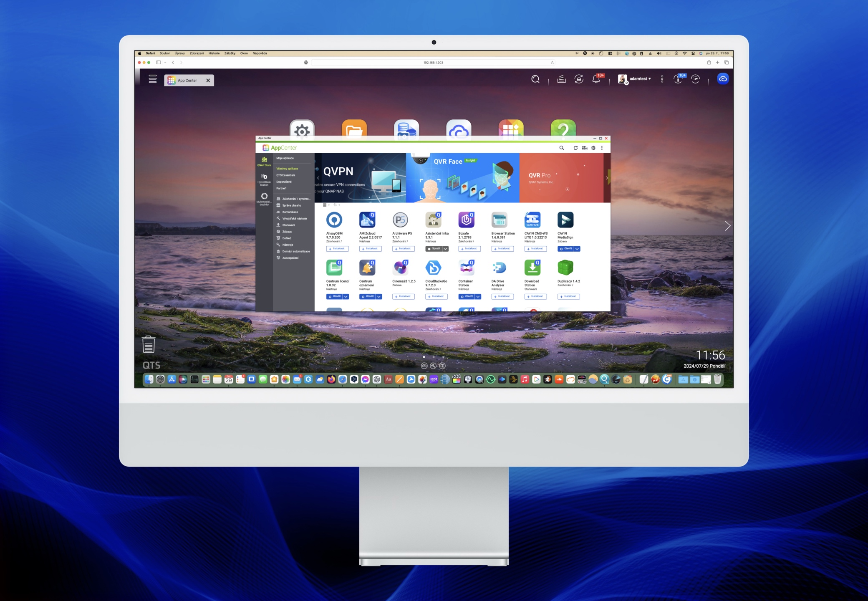Select QTS Essentials category in sidebar
The height and width of the screenshot is (601, 868).
(285, 175)
